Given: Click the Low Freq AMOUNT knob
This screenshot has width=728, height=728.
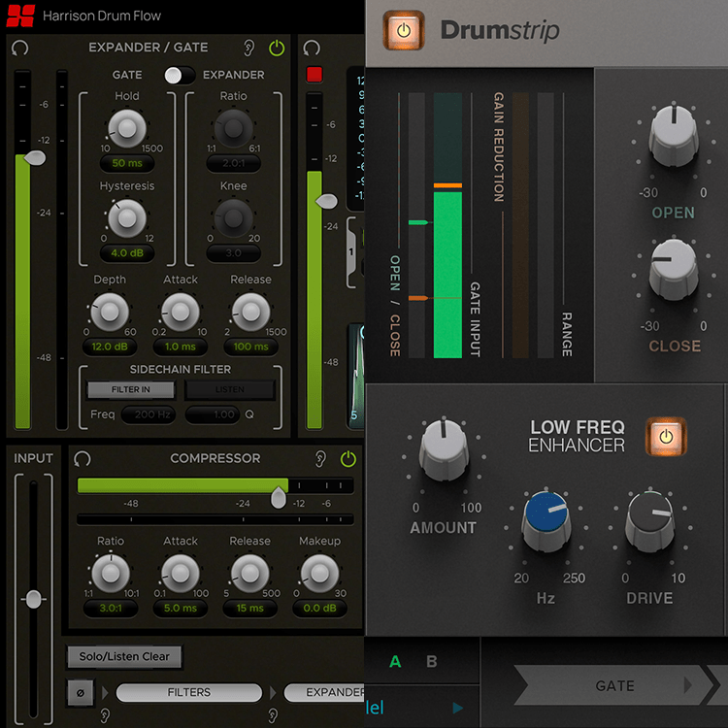Looking at the screenshot, I should (x=444, y=449).
